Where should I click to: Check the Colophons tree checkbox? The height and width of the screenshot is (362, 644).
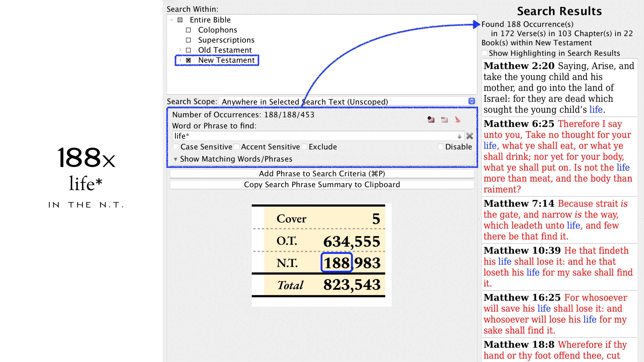pyautogui.click(x=188, y=30)
